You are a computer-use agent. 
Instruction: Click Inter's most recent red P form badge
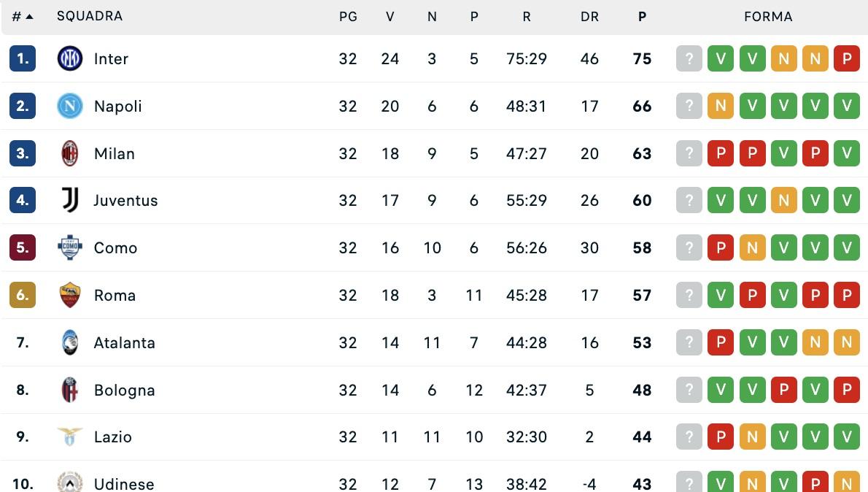point(847,58)
